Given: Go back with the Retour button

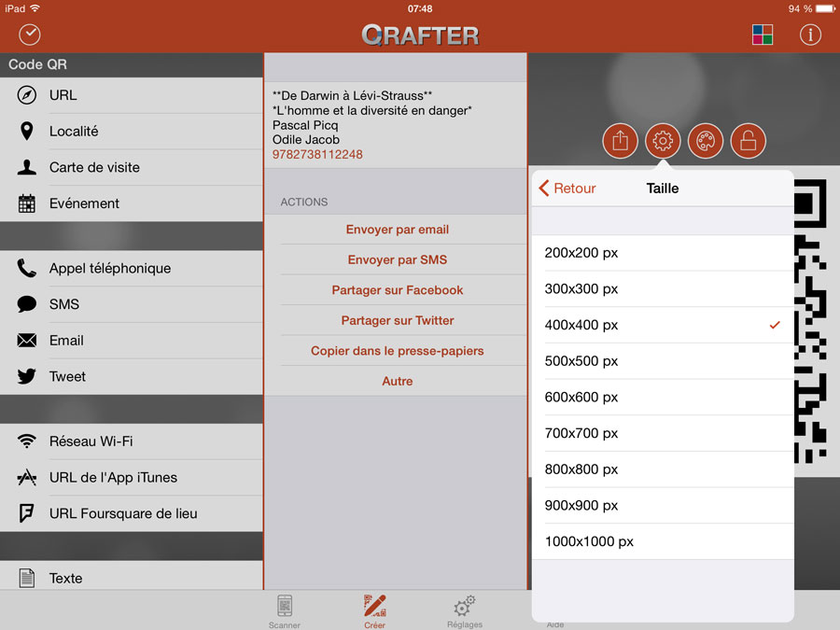Looking at the screenshot, I should coord(567,188).
